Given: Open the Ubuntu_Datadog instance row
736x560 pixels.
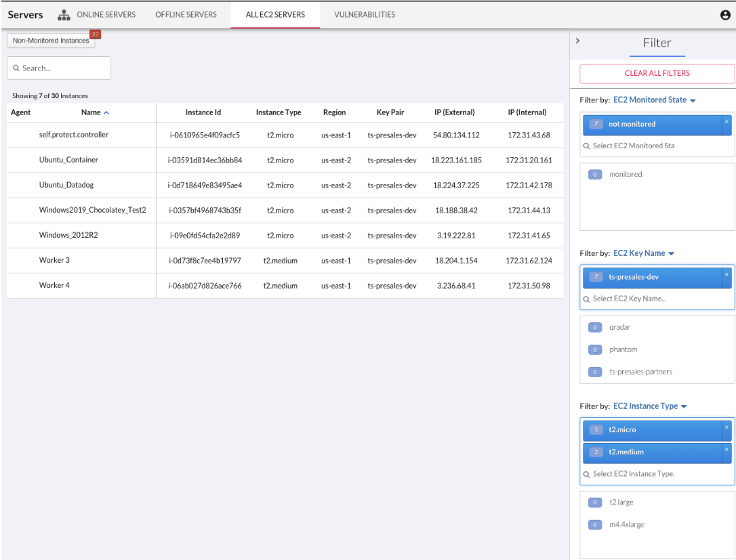Looking at the screenshot, I should click(x=285, y=186).
